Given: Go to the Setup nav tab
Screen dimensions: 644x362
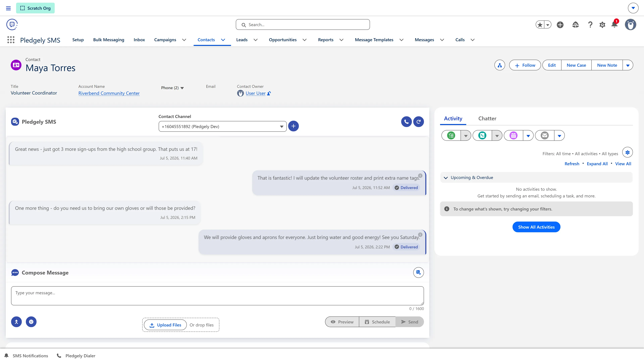Looking at the screenshot, I should point(78,40).
